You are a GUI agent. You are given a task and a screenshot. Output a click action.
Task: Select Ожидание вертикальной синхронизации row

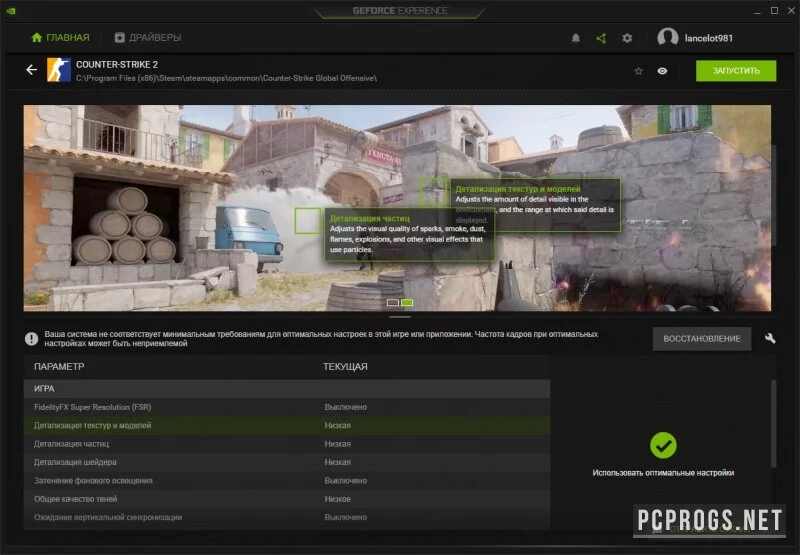(287, 517)
